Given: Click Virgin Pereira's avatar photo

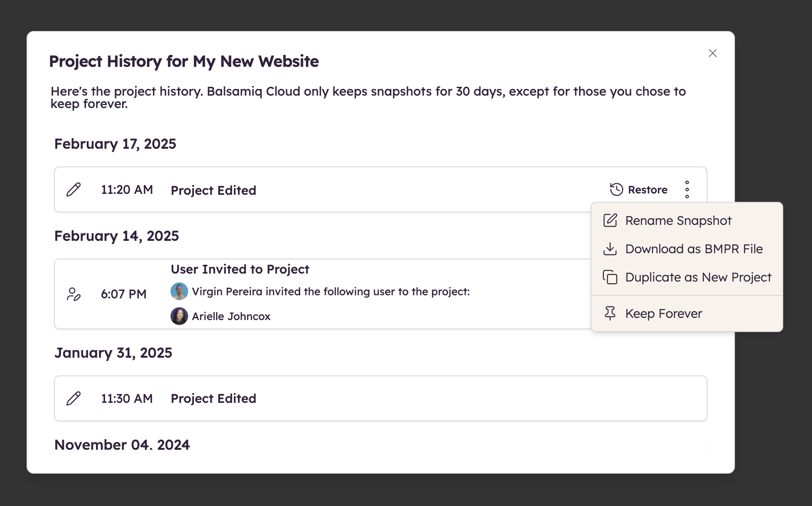Looking at the screenshot, I should coord(179,291).
